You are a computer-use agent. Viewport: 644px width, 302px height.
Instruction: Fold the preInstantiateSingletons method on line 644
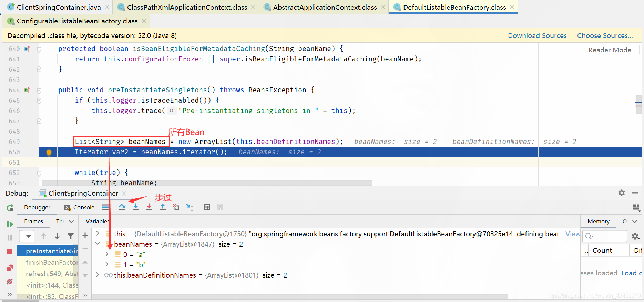point(39,91)
